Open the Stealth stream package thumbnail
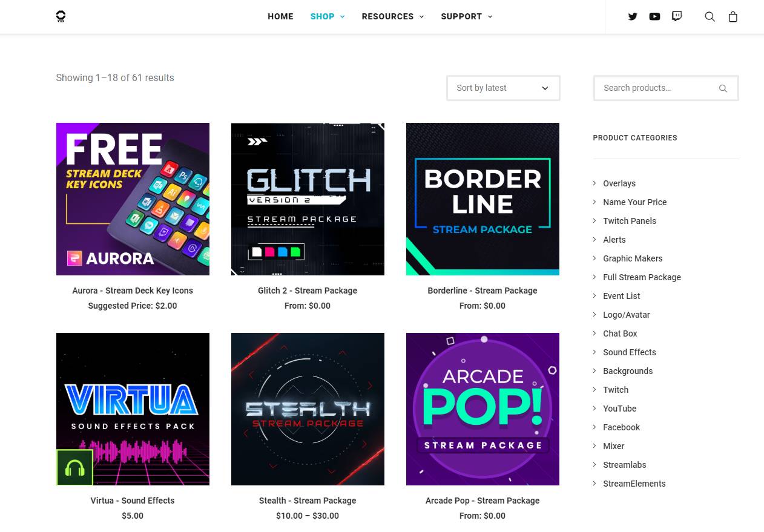The width and height of the screenshot is (764, 532). (x=308, y=409)
